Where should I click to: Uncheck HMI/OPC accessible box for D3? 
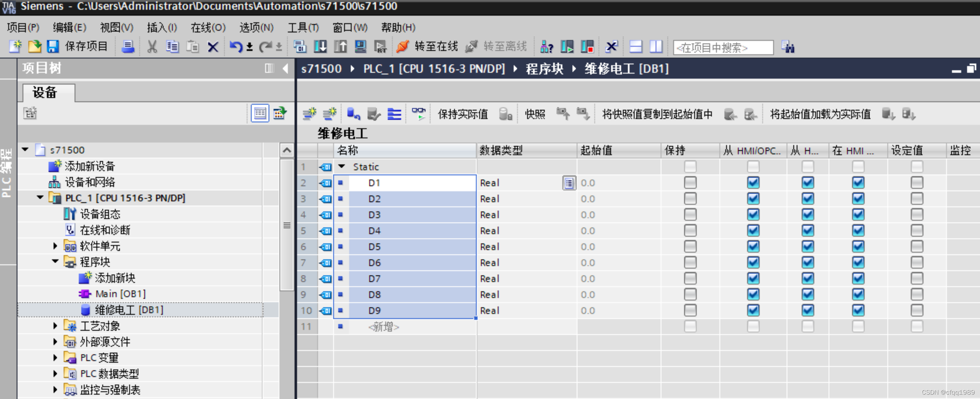pyautogui.click(x=753, y=215)
